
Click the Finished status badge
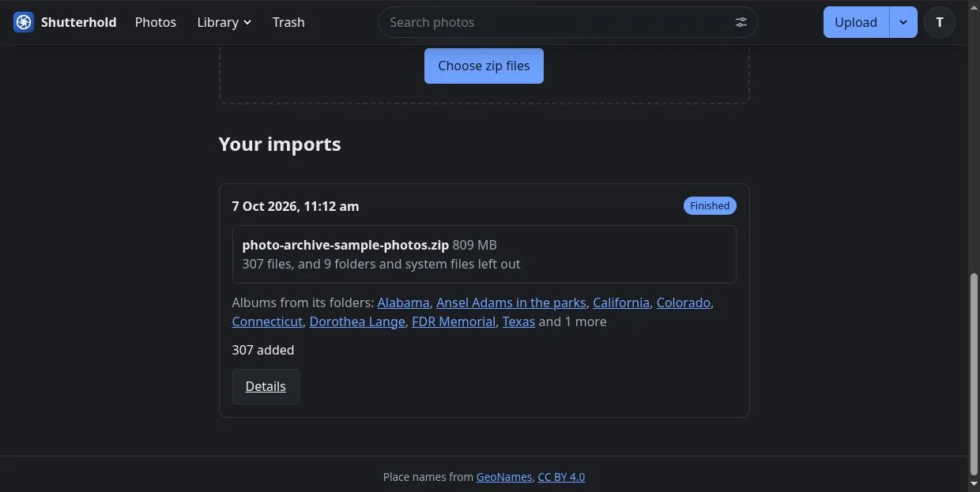[710, 205]
